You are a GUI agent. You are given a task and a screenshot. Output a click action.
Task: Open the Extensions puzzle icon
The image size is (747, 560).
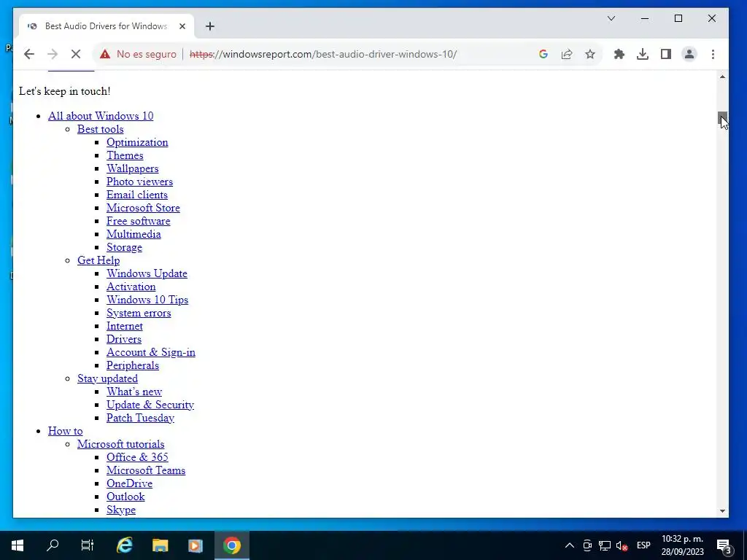pos(619,54)
